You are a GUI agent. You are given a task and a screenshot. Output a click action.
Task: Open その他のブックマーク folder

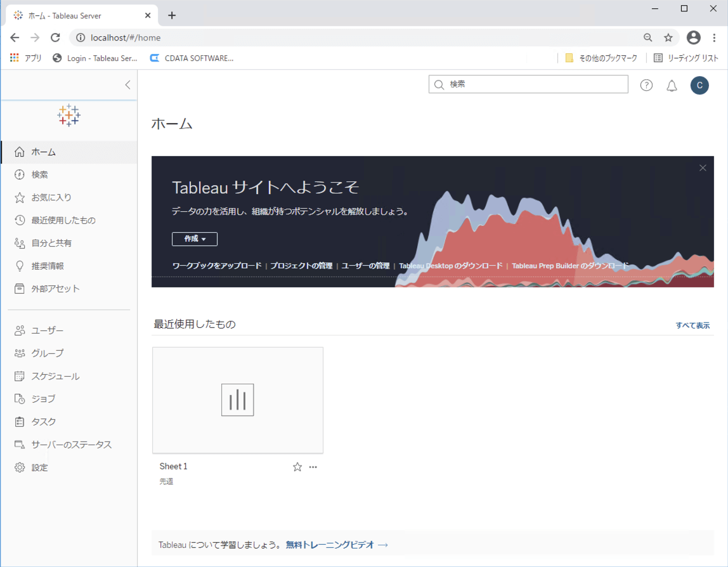click(x=601, y=58)
